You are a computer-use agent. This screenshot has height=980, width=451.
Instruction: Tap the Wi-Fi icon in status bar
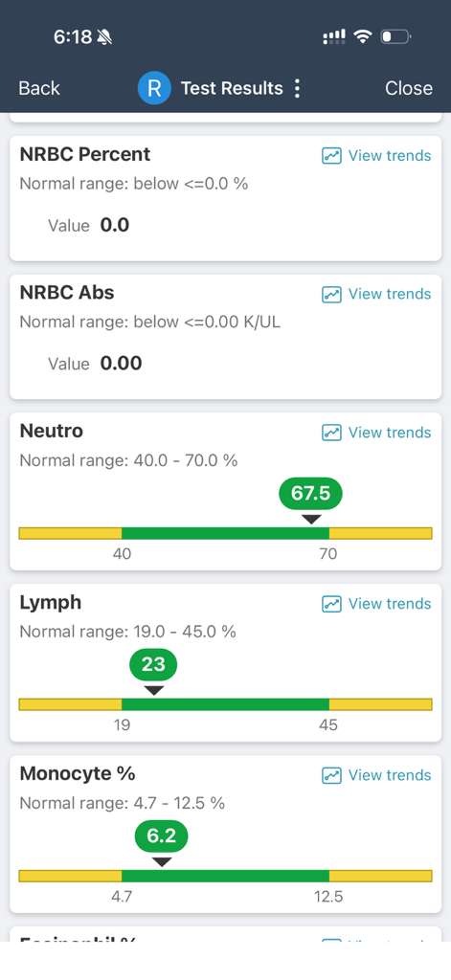tap(362, 37)
